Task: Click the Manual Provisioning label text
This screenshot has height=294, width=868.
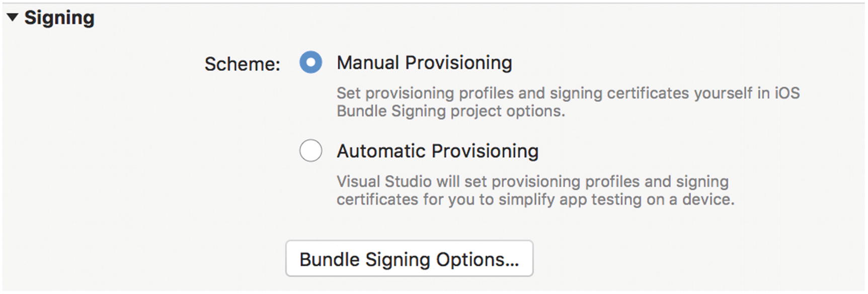Action: click(x=424, y=63)
